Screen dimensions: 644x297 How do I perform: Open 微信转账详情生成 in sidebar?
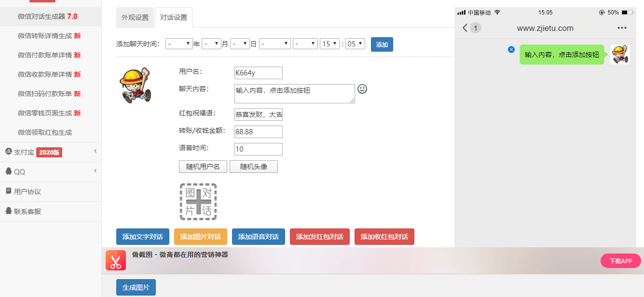point(51,36)
